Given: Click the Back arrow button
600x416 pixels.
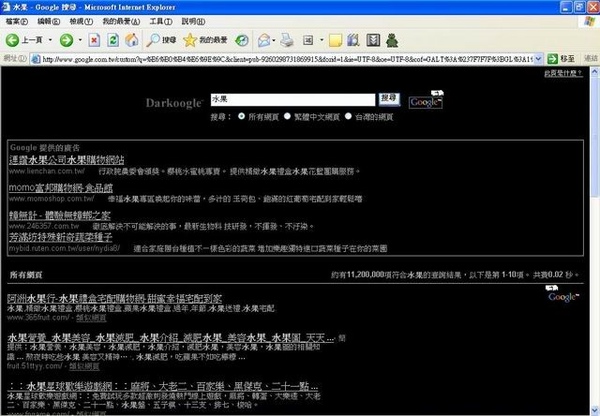Looking at the screenshot, I should click(12, 40).
